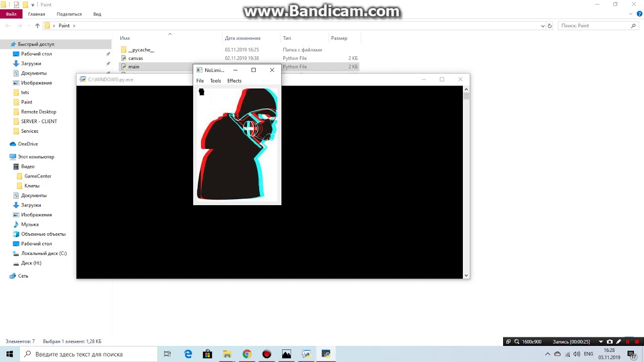
Task: Open the File menu in NoLimi window
Action: (x=200, y=81)
